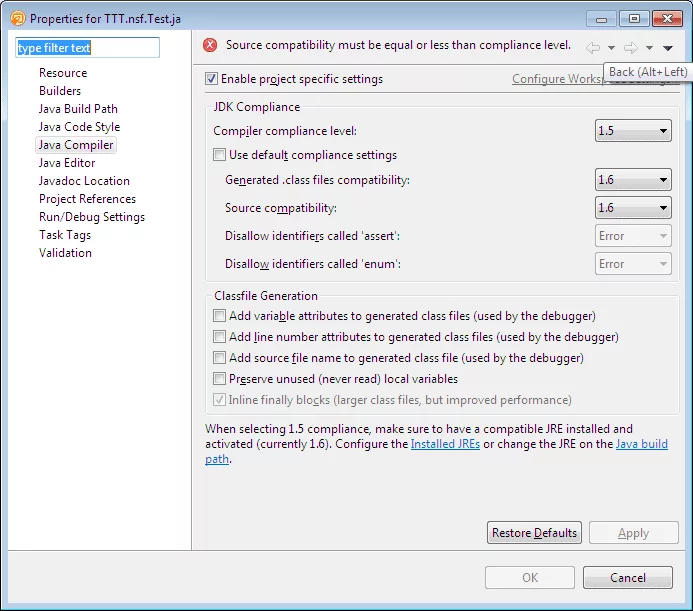The image size is (693, 611).
Task: Click the Eclipse icon in title bar
Action: 17,18
